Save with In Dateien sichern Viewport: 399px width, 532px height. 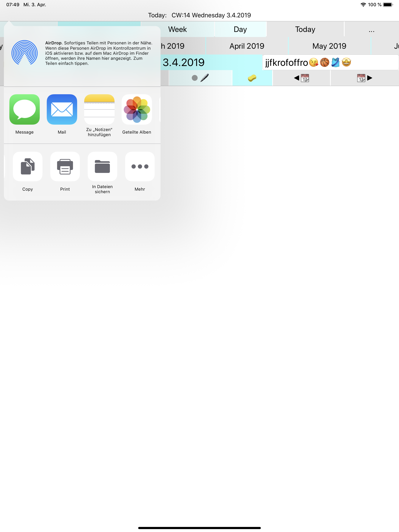point(102,166)
